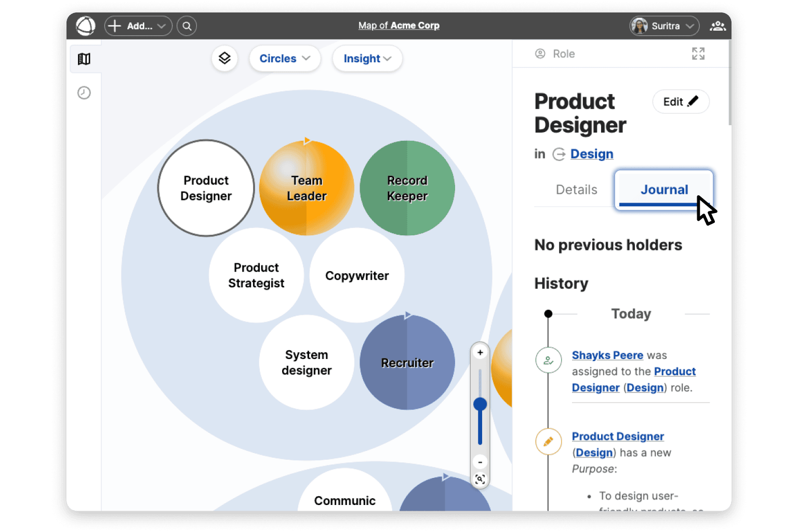Expand the Circles dropdown

coord(285,58)
